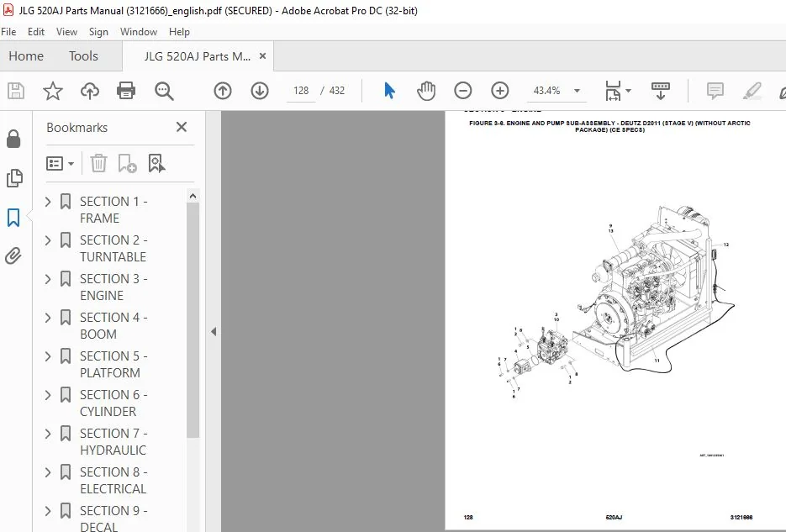The height and width of the screenshot is (532, 786).
Task: Open the Sign menu
Action: coord(98,32)
